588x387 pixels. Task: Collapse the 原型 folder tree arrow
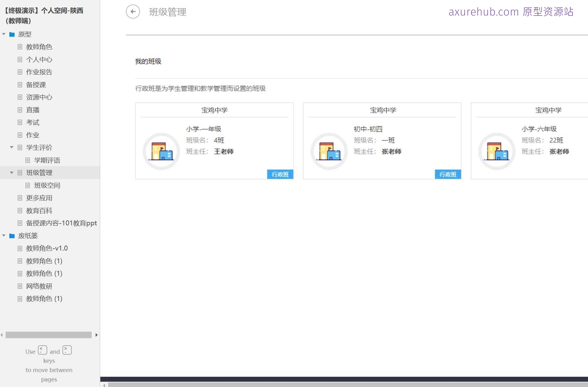point(4,34)
